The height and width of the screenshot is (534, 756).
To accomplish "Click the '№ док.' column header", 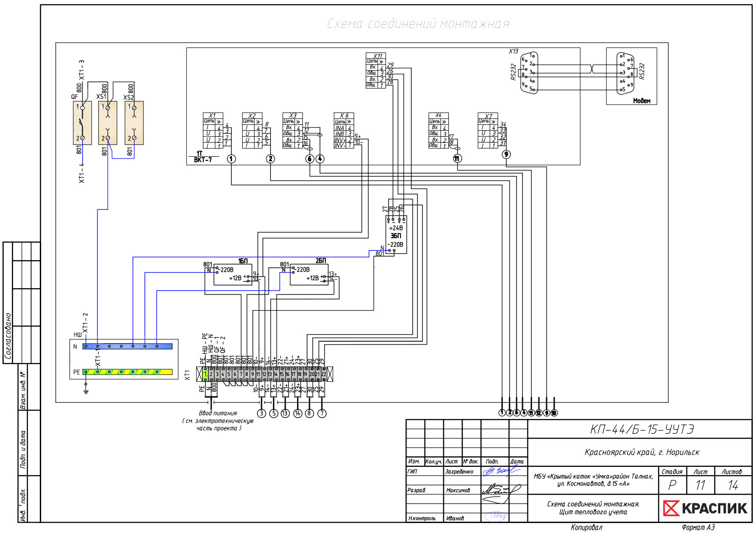I will point(471,461).
